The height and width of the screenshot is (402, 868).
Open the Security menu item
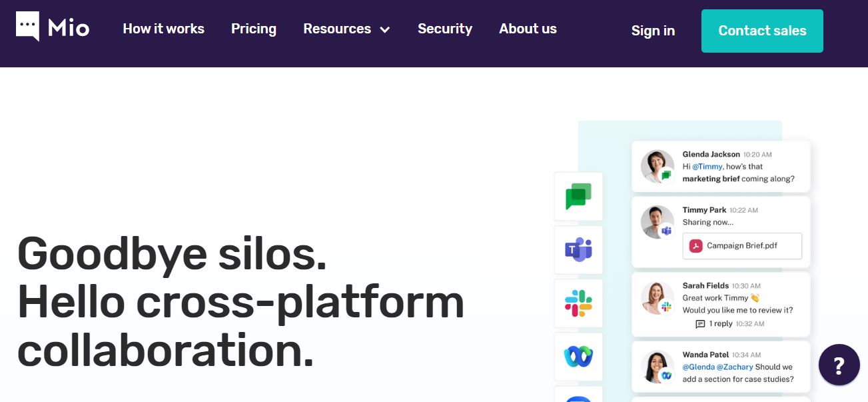click(444, 29)
